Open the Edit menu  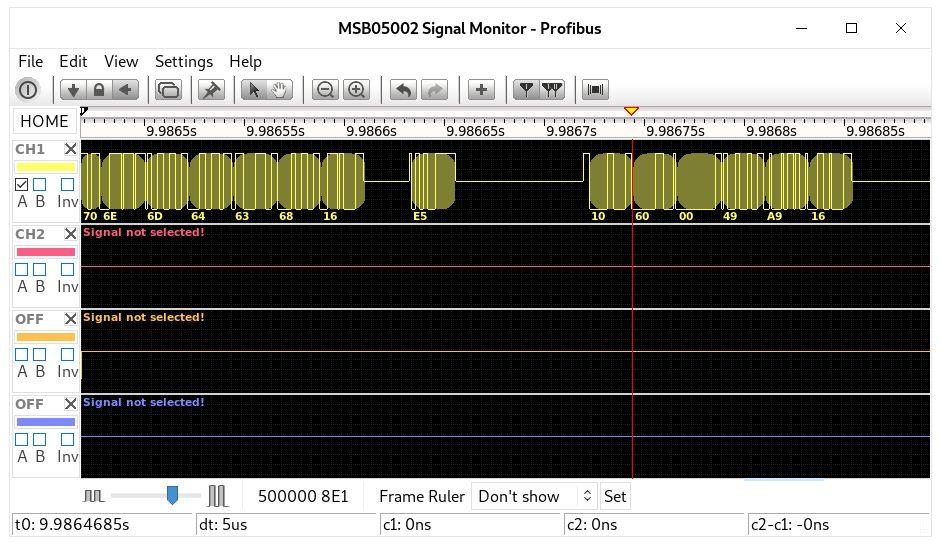click(73, 62)
